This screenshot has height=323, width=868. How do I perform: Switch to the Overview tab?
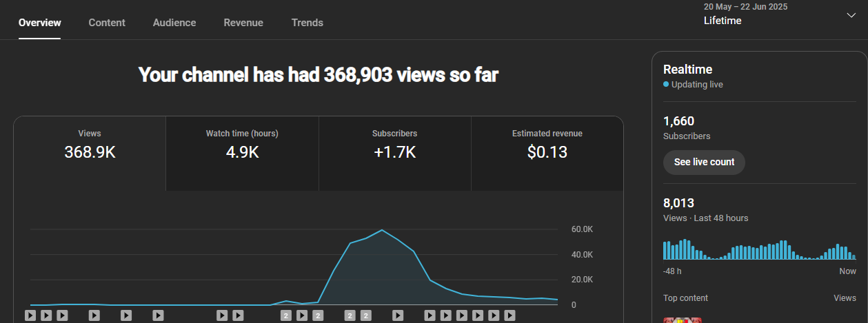pyautogui.click(x=39, y=22)
